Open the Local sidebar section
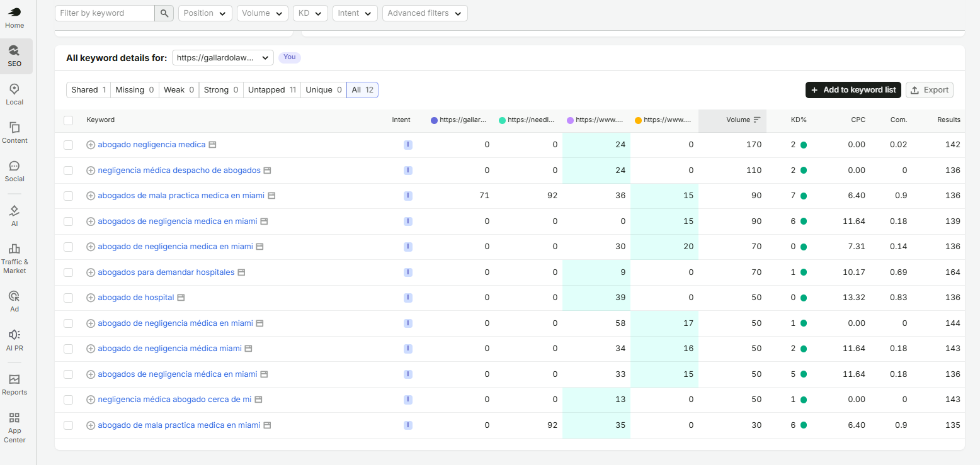The image size is (980, 465). 14,94
